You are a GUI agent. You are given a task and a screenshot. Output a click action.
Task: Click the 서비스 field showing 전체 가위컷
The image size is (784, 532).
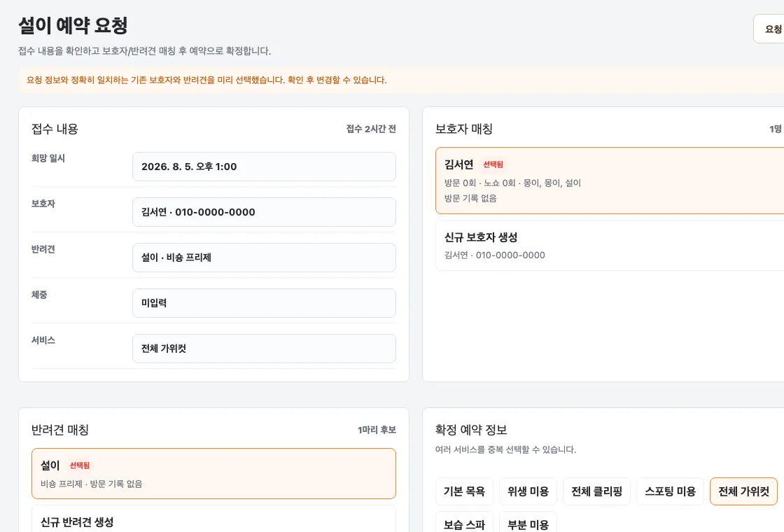pos(264,349)
